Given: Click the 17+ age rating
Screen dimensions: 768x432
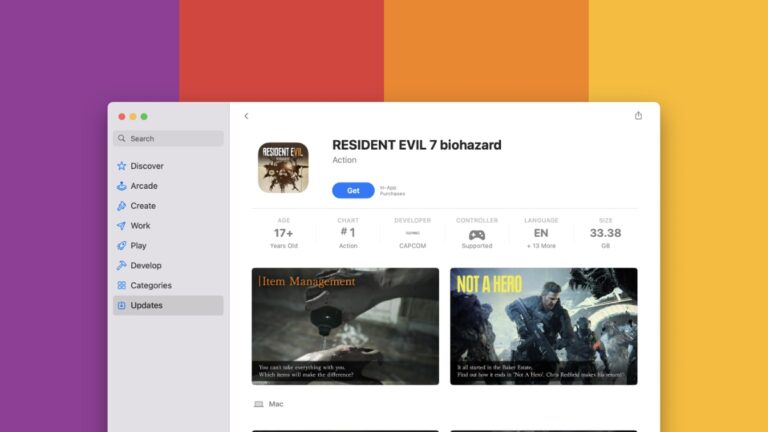Looking at the screenshot, I should pyautogui.click(x=284, y=233).
